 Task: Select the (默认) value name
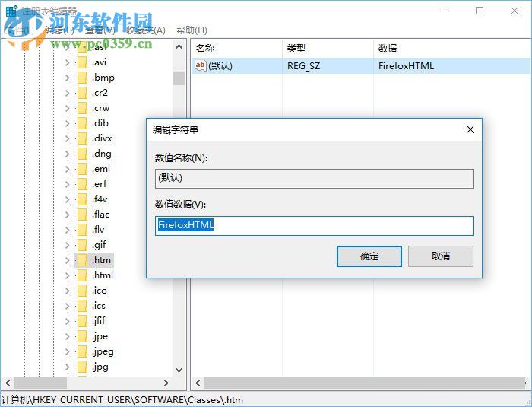(220, 66)
